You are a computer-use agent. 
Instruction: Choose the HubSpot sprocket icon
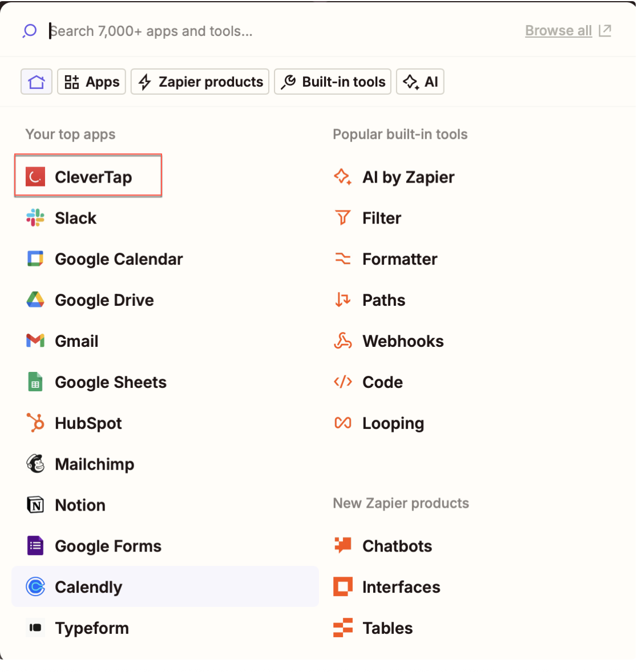tap(35, 423)
